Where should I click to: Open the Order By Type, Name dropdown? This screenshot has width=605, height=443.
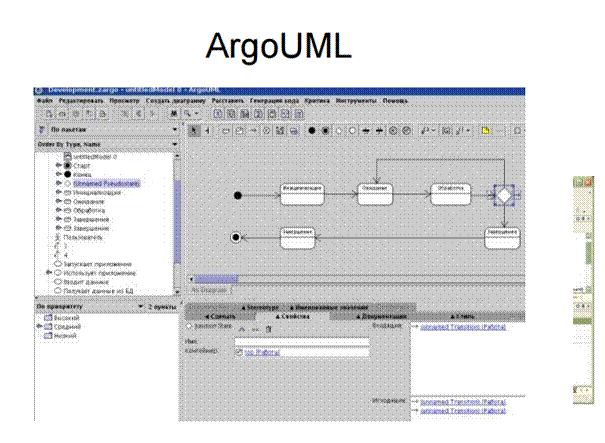click(x=175, y=144)
